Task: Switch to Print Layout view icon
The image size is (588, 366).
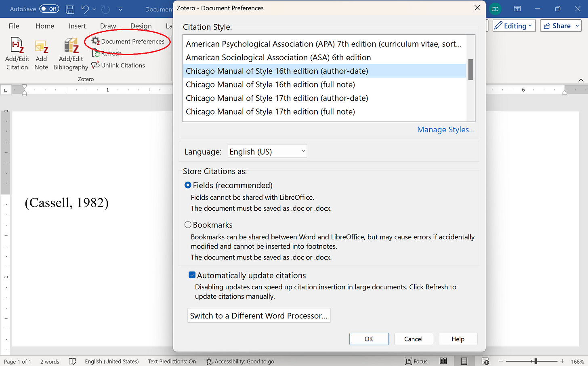Action: tap(464, 361)
